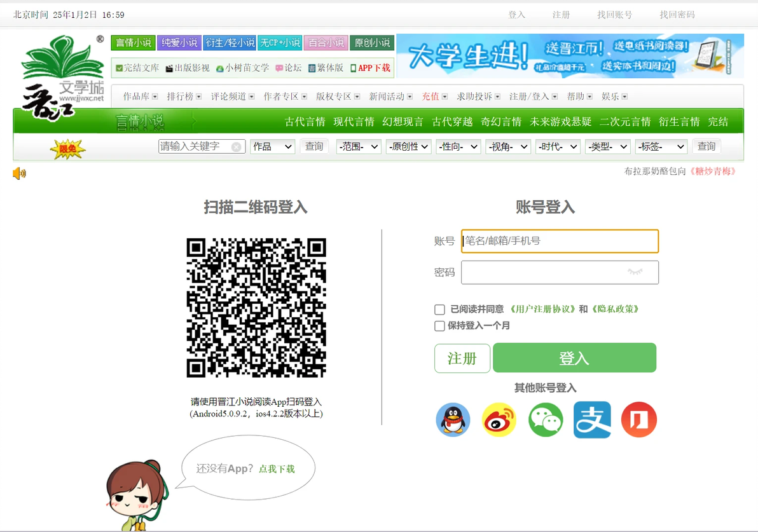Image resolution: width=758 pixels, height=532 pixels.
Task: Log in with the Weibo icon
Action: [x=499, y=419]
